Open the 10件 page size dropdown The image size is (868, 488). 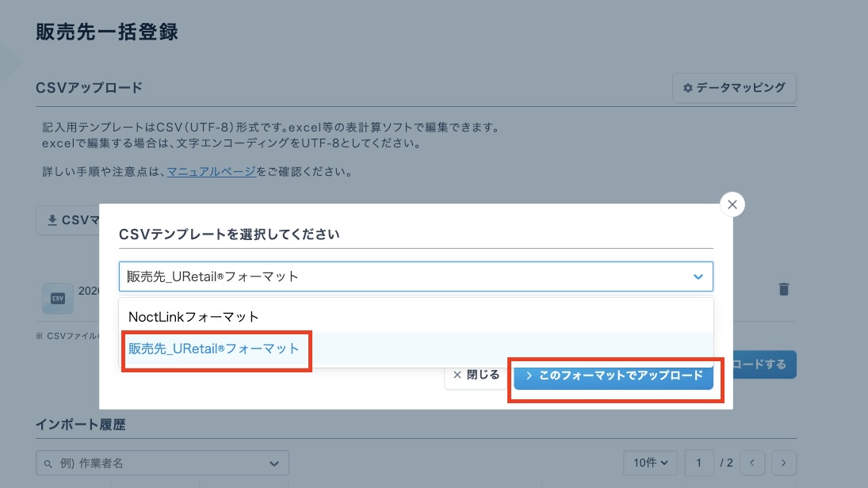point(650,463)
